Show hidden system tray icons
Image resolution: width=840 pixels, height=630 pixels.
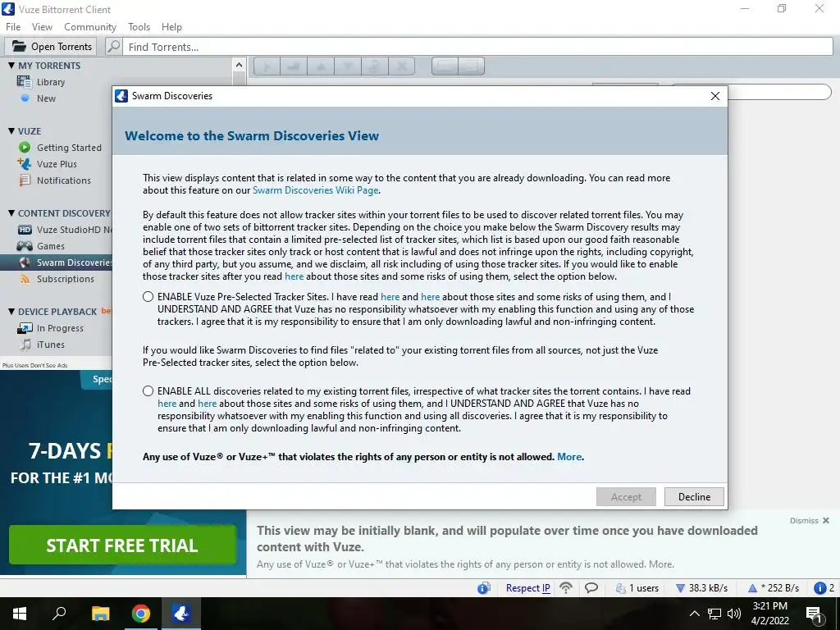pos(694,614)
